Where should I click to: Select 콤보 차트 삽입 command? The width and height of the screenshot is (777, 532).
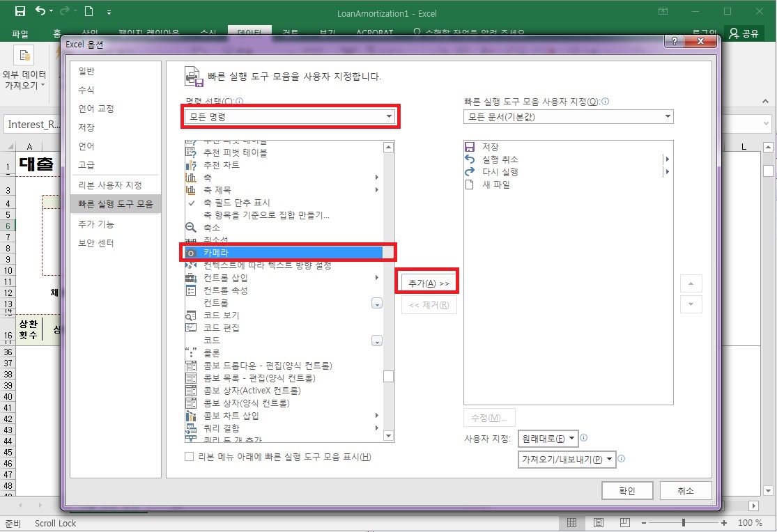[x=284, y=416]
